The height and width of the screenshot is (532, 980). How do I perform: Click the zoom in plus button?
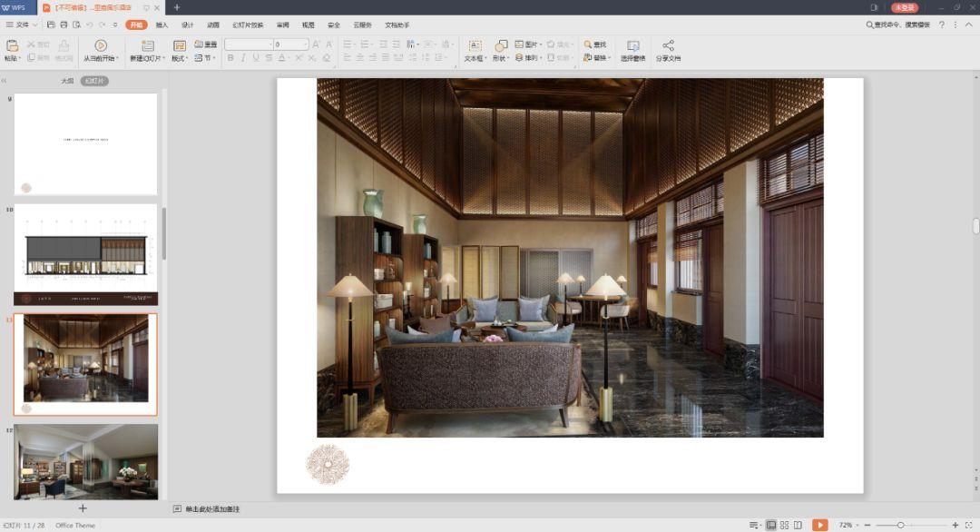[x=955, y=525]
